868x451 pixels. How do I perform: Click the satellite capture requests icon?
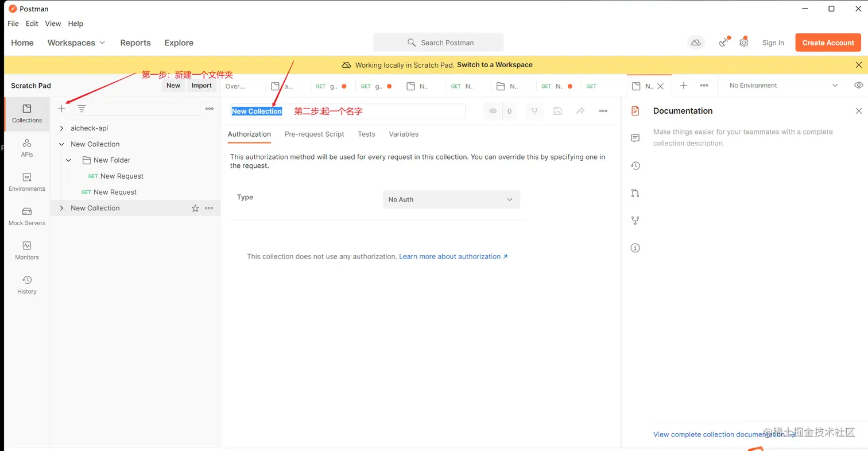pos(724,43)
